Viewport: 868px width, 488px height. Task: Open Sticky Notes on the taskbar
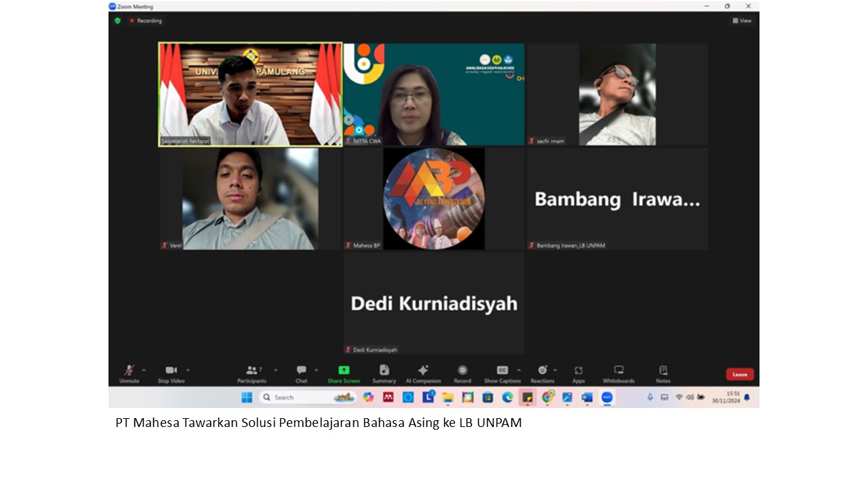(x=527, y=397)
